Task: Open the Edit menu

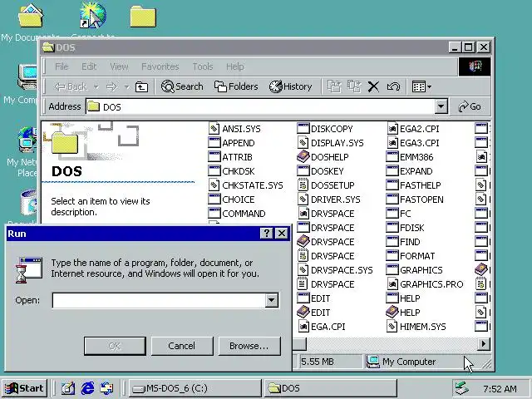Action: 89,66
